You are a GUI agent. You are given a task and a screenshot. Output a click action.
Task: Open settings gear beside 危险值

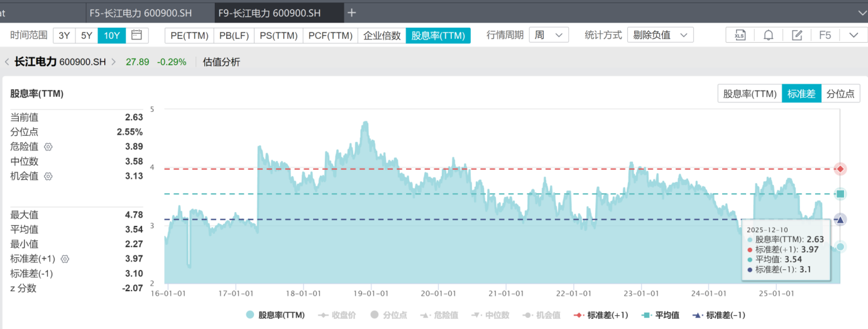[x=48, y=147]
